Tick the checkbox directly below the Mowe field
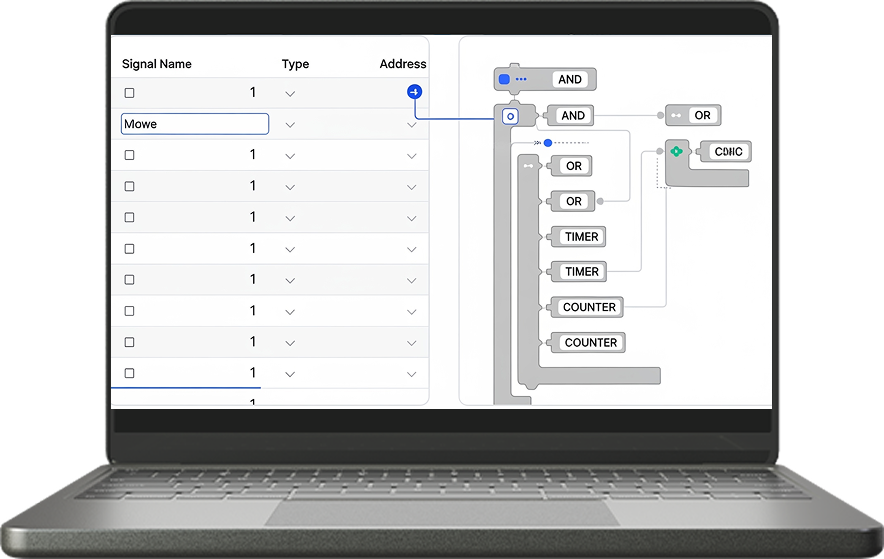The width and height of the screenshot is (884, 559). click(129, 155)
